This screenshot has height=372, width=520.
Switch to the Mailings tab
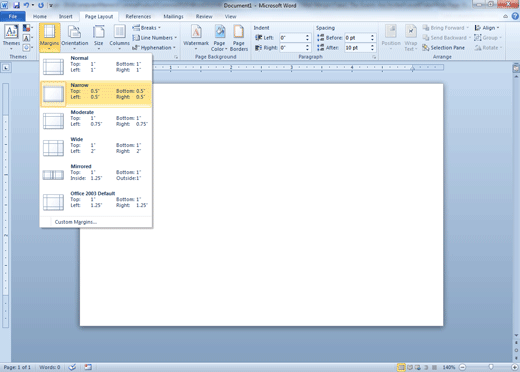pos(173,16)
